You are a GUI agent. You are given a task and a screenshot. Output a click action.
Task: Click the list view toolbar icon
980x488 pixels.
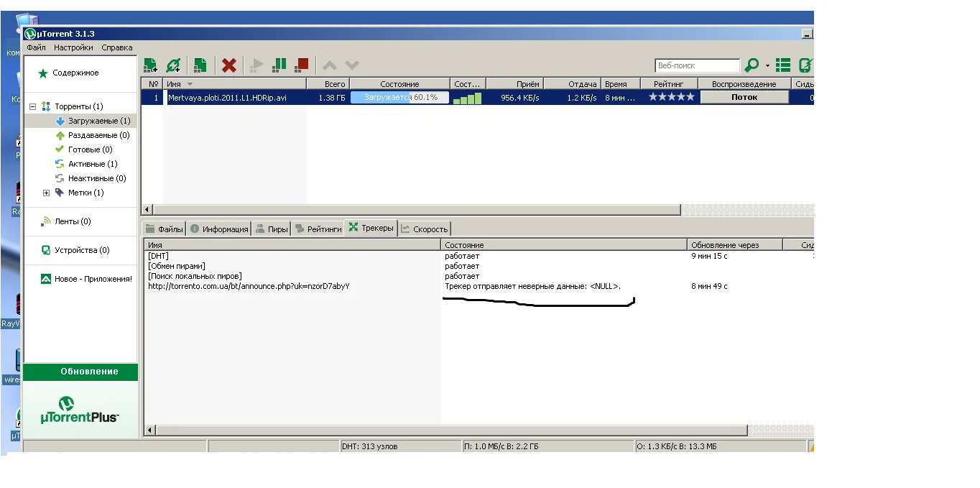pyautogui.click(x=783, y=65)
